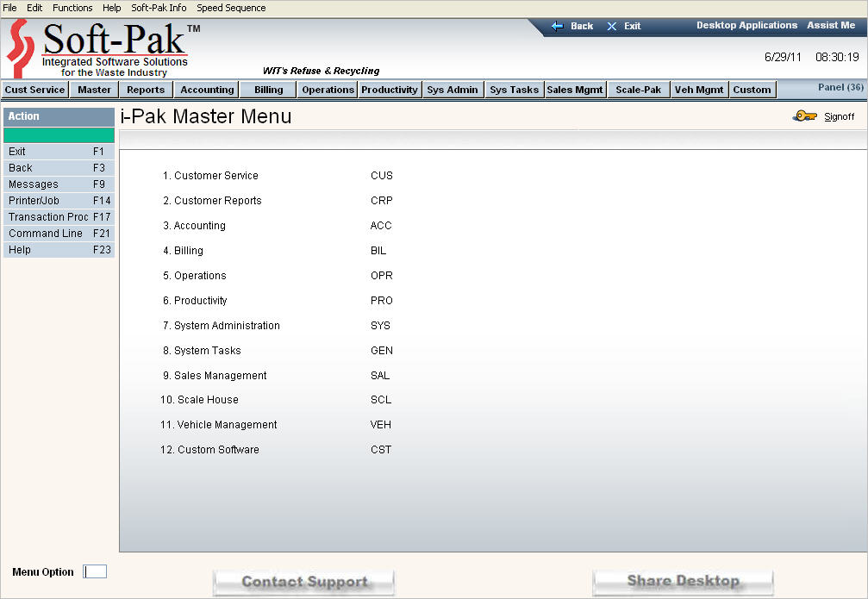Click the Signoff link

tap(840, 117)
